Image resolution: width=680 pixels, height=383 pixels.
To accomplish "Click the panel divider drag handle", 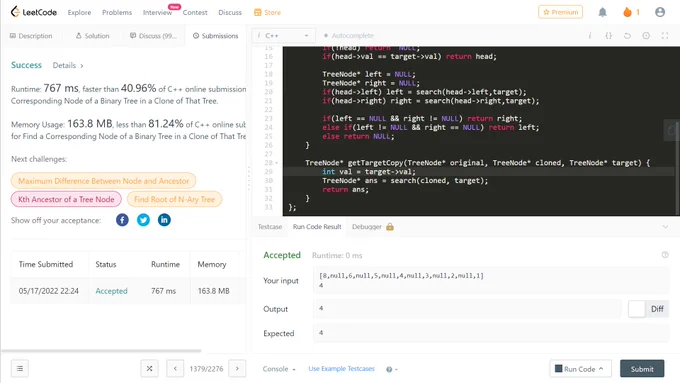I will coord(249,178).
